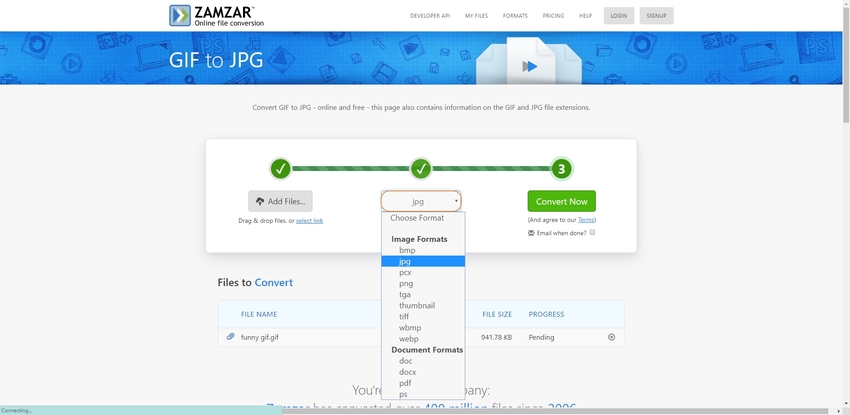Click the paperclip icon beside funny gif.gif
This screenshot has height=415, width=850.
click(230, 337)
